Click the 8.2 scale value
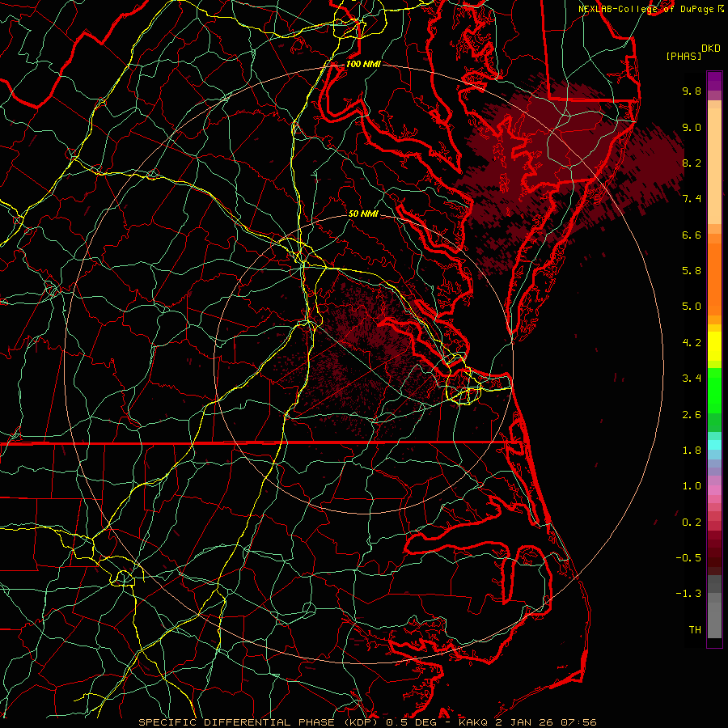This screenshot has height=728, width=728. pos(692,163)
